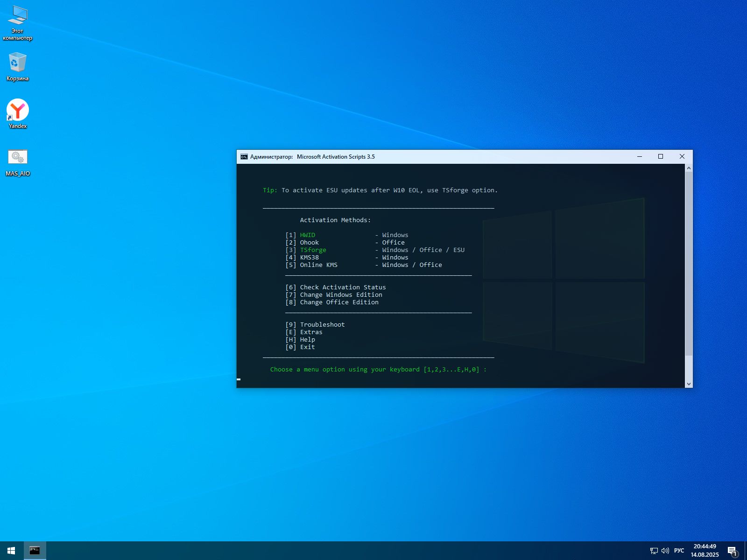The width and height of the screenshot is (747, 560).
Task: Click the Troubleshoot menu line
Action: (315, 325)
